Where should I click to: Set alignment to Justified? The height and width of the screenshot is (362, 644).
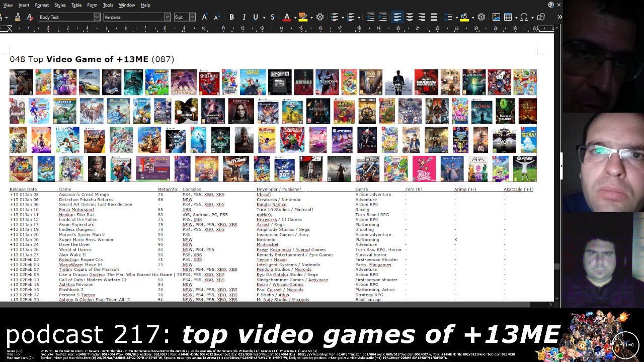(434, 17)
